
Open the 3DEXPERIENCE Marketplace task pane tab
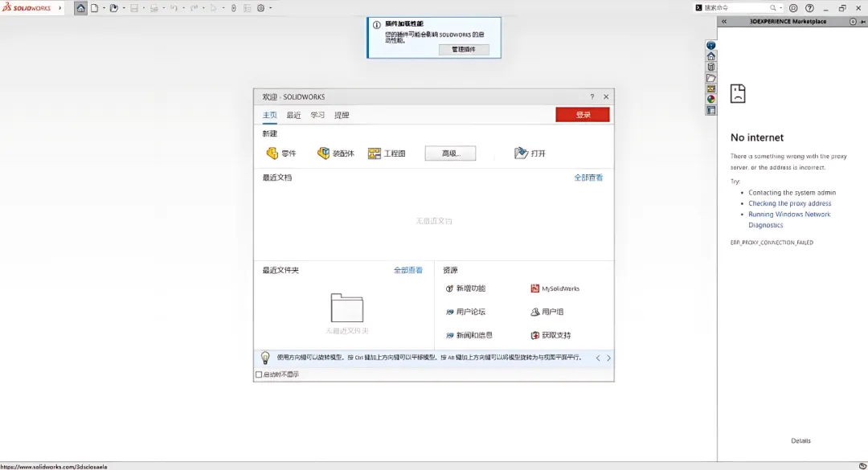click(x=710, y=46)
